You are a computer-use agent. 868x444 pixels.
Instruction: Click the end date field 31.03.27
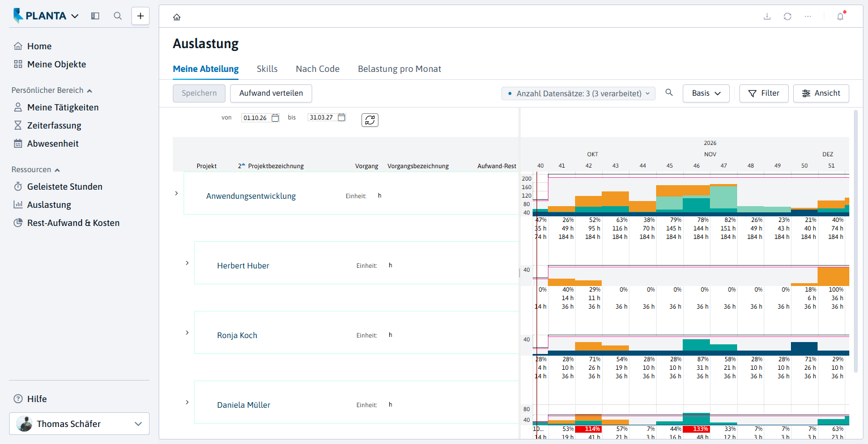(322, 118)
